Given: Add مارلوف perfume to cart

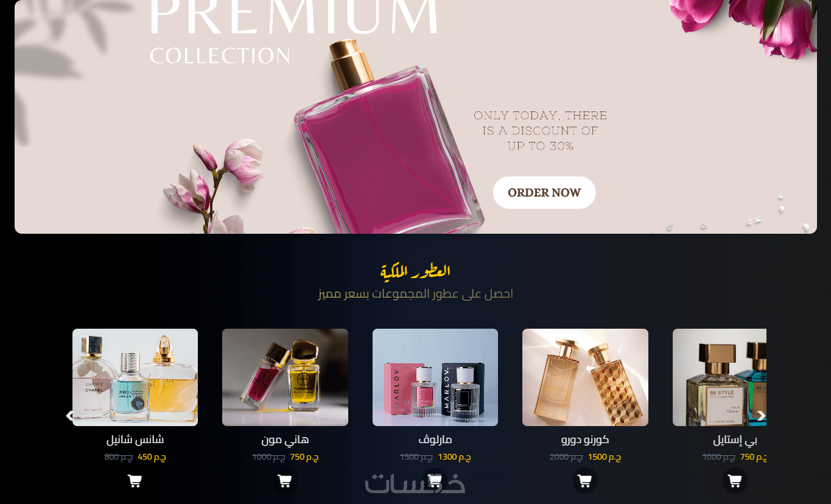Looking at the screenshot, I should [x=435, y=481].
